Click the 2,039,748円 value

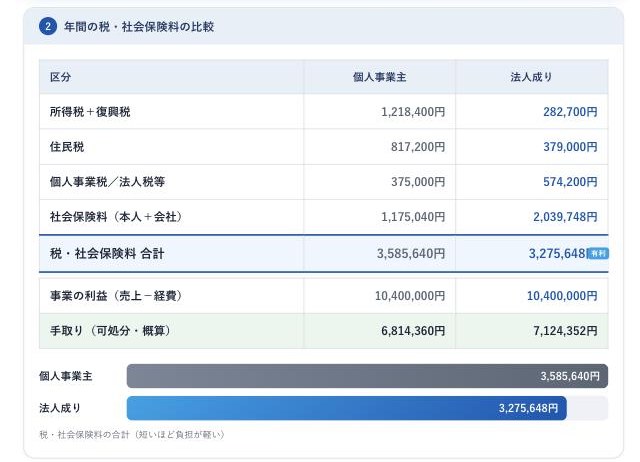(565, 217)
